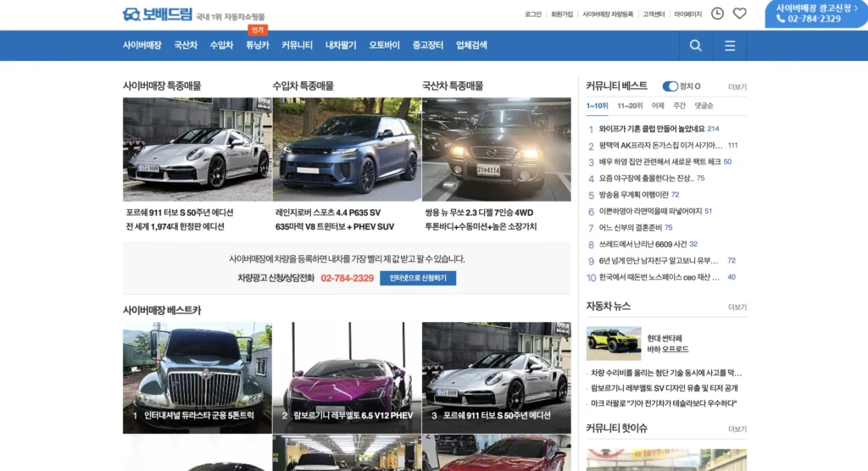Click the 회원가입 link

click(562, 14)
